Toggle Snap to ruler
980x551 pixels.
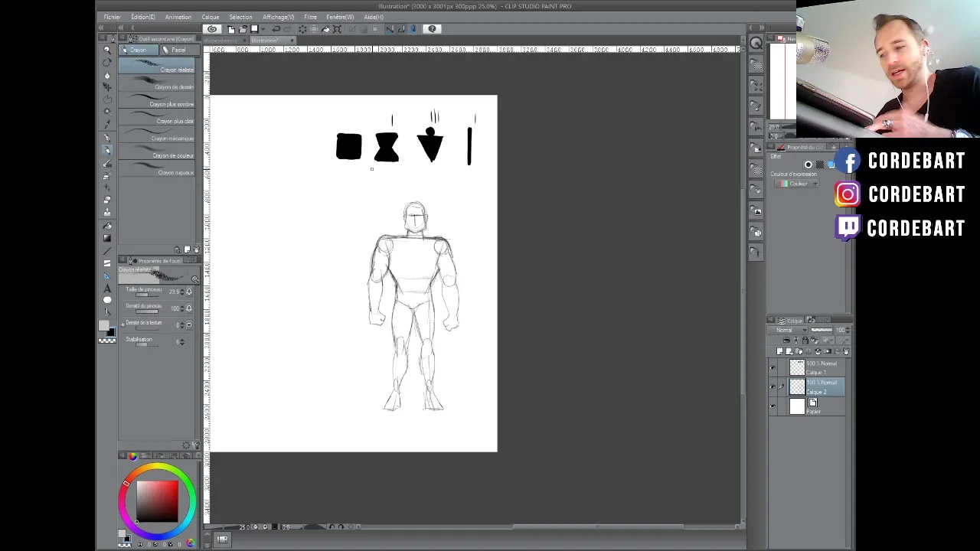click(390, 29)
